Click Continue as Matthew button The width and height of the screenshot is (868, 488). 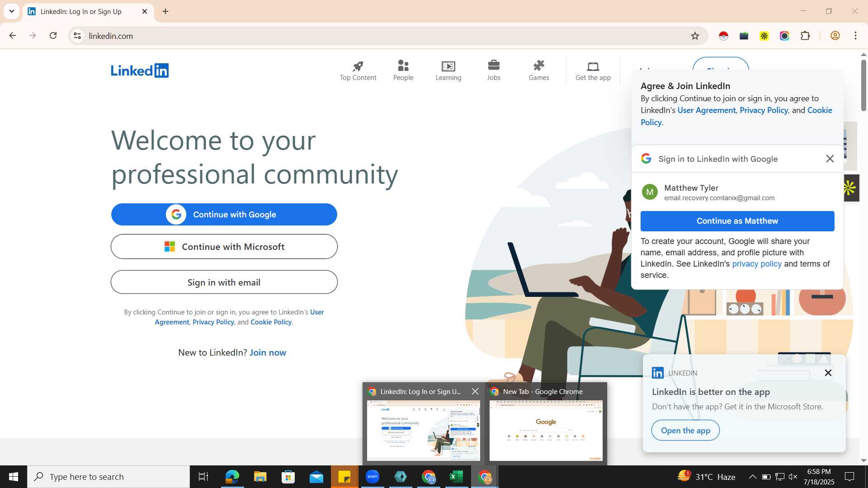coord(737,221)
